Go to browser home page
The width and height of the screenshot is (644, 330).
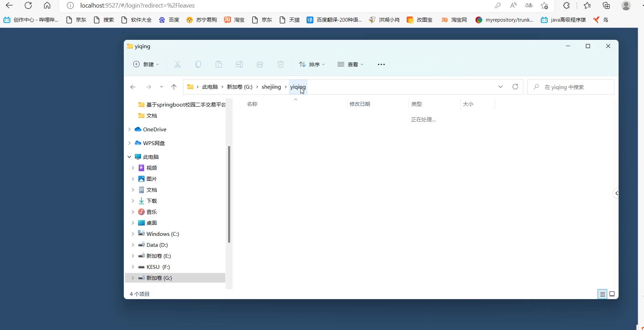click(x=47, y=5)
